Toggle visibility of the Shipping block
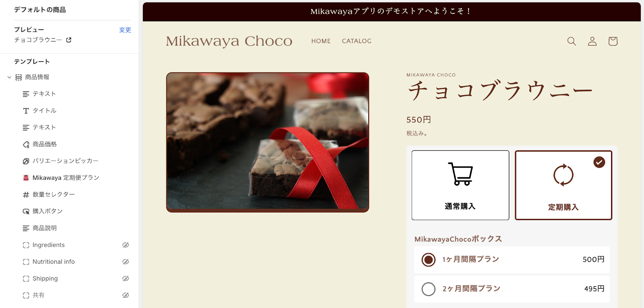Image resolution: width=644 pixels, height=308 pixels. (x=126, y=279)
